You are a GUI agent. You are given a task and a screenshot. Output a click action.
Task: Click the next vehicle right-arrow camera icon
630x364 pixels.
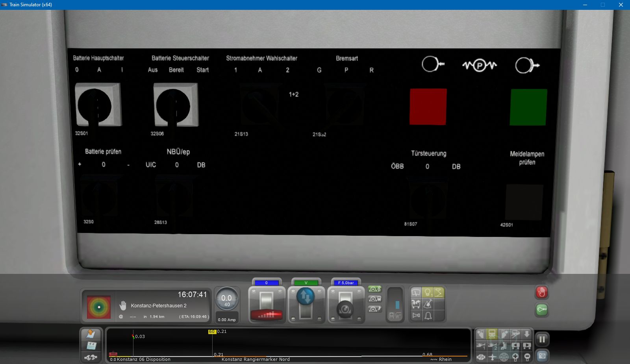[527, 346]
